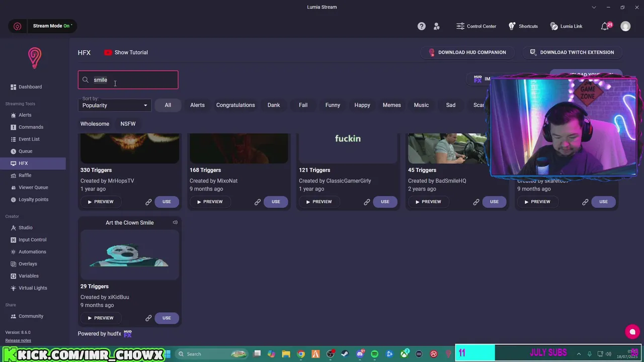The image size is (644, 362).
Task: Copy link of MixoNat effect
Action: pos(258,202)
